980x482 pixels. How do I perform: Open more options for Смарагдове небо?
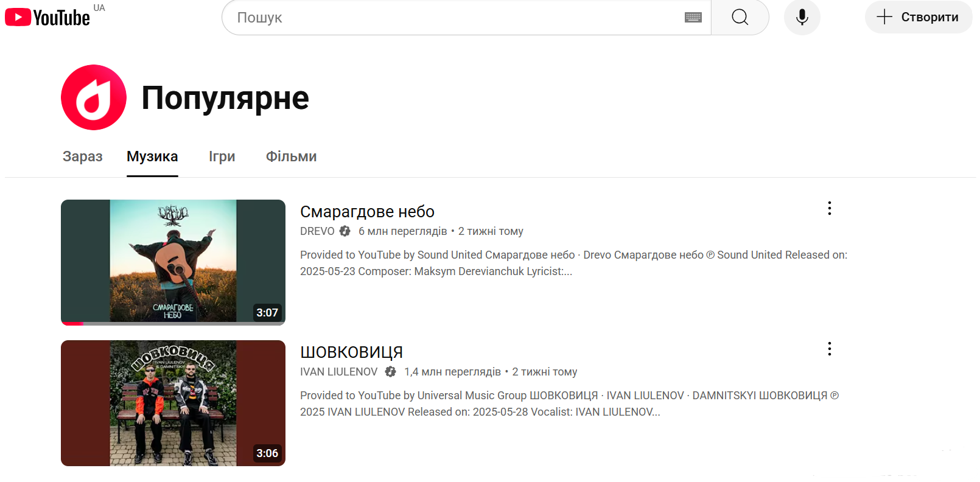coord(829,208)
